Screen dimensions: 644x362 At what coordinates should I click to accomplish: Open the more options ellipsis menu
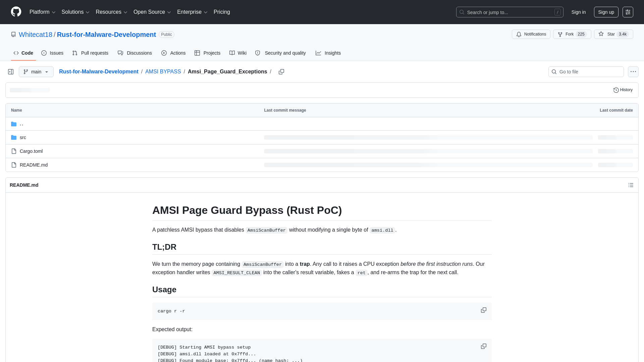[633, 72]
